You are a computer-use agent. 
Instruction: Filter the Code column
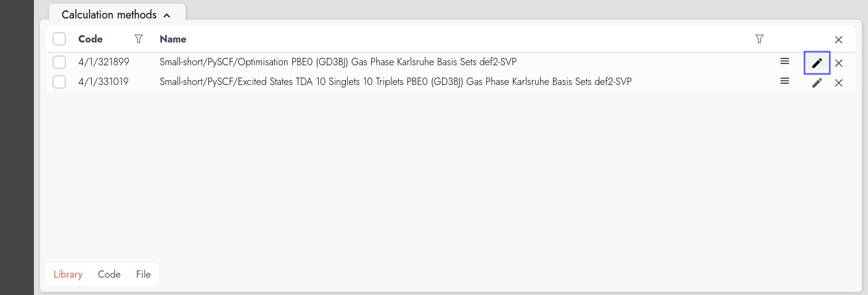139,39
